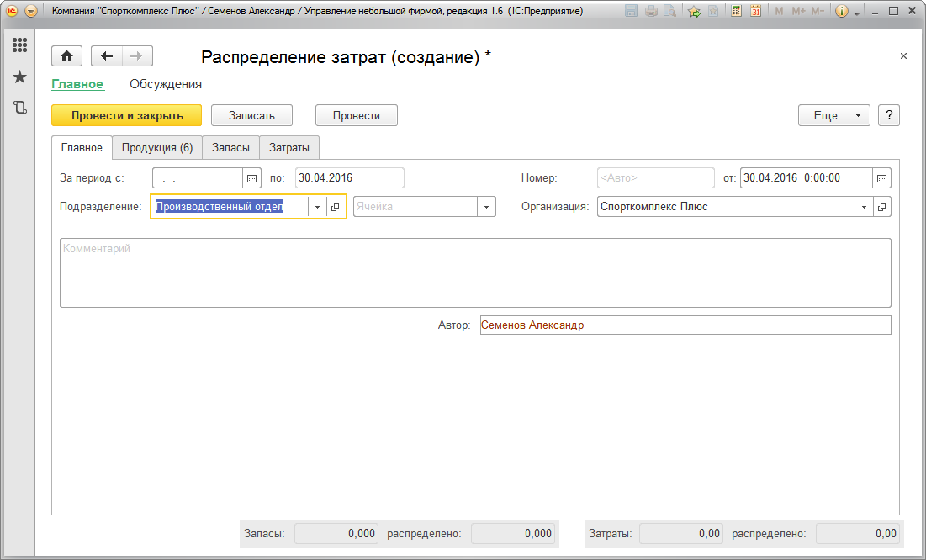This screenshot has width=926, height=560.
Task: Click the Запасы распределено value field
Action: click(512, 533)
